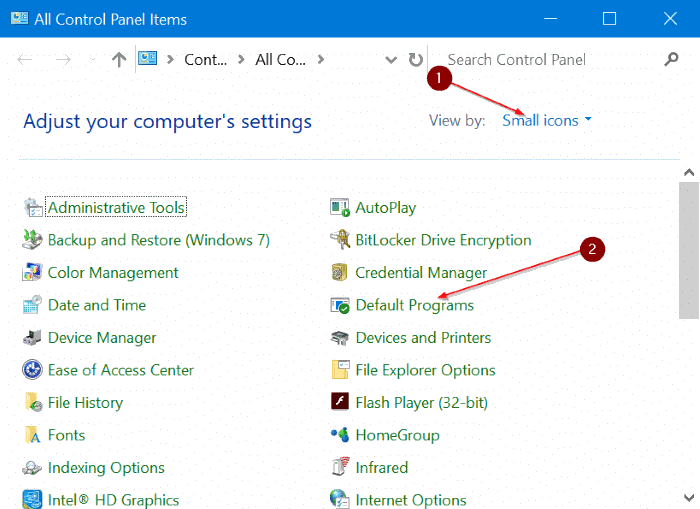Go up one folder level

(119, 59)
